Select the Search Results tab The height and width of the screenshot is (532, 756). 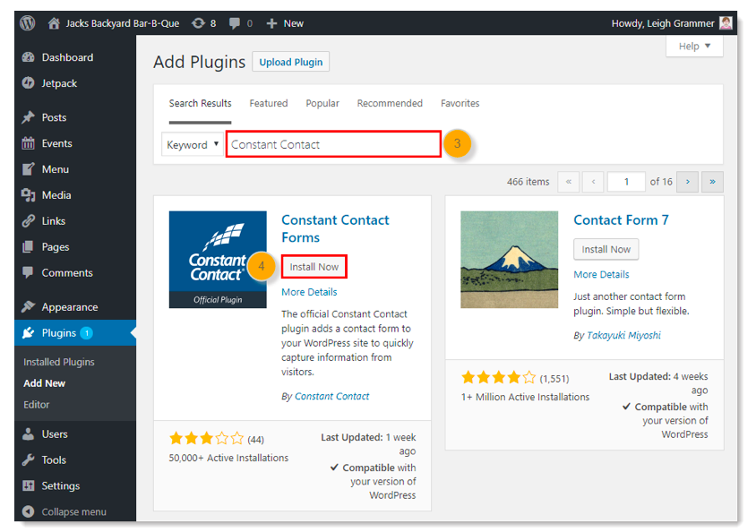[200, 103]
